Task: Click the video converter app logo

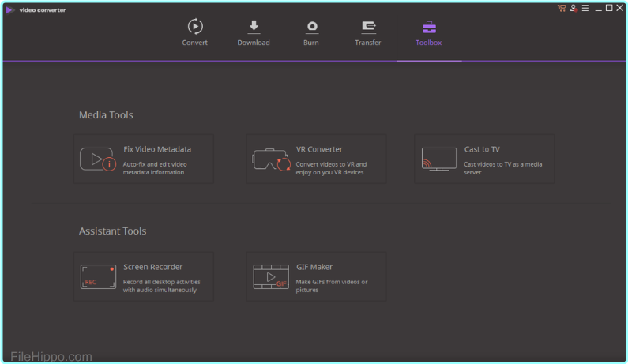Action: point(9,10)
